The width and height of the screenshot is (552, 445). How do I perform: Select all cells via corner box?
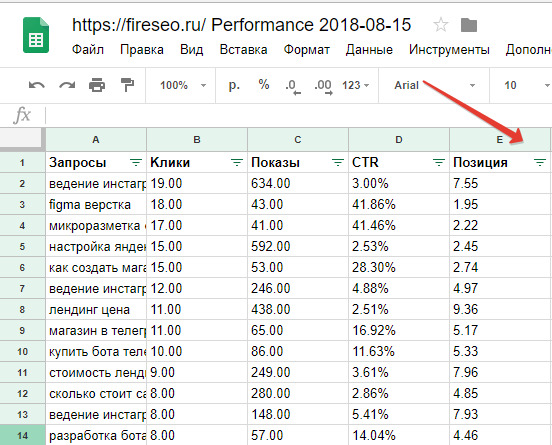pyautogui.click(x=22, y=139)
